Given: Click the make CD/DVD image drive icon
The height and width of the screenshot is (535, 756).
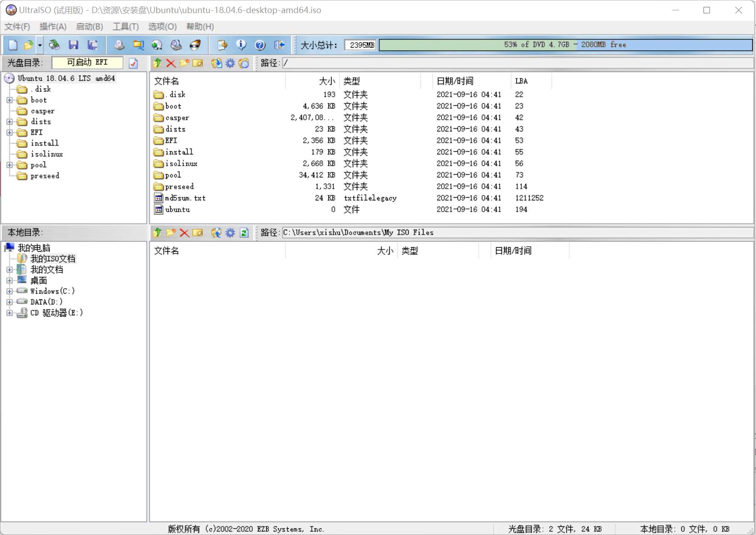Looking at the screenshot, I should coord(119,45).
